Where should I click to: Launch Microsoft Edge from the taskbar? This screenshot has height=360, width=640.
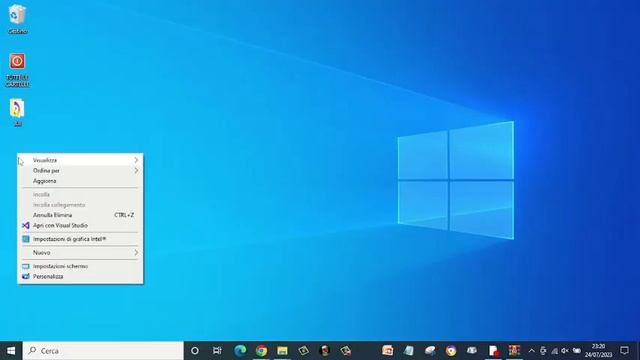point(240,351)
